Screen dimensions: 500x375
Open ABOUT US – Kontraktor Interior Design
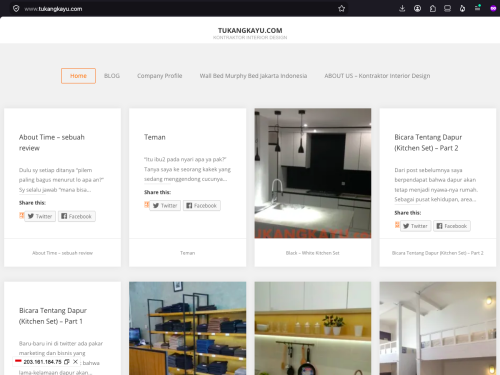pos(377,76)
